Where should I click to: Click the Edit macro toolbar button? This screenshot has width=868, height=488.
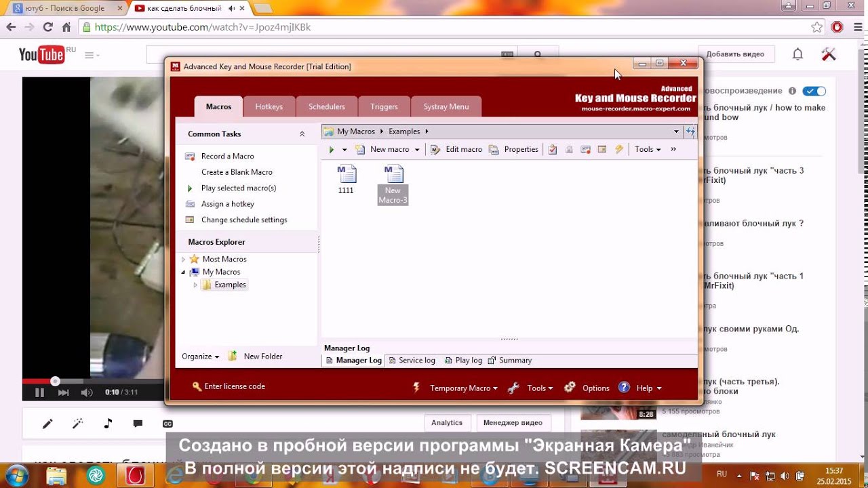[x=456, y=150]
